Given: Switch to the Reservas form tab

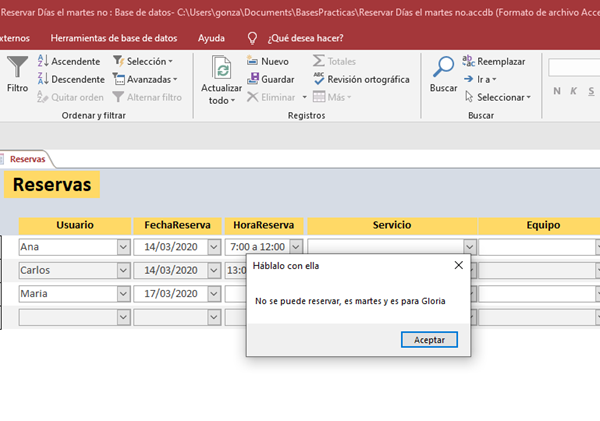Looking at the screenshot, I should 26,158.
